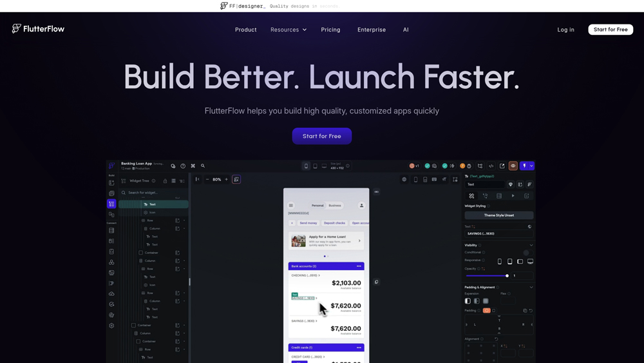Select the highlighted Text row in the tree
The height and width of the screenshot is (363, 644).
pyautogui.click(x=153, y=204)
